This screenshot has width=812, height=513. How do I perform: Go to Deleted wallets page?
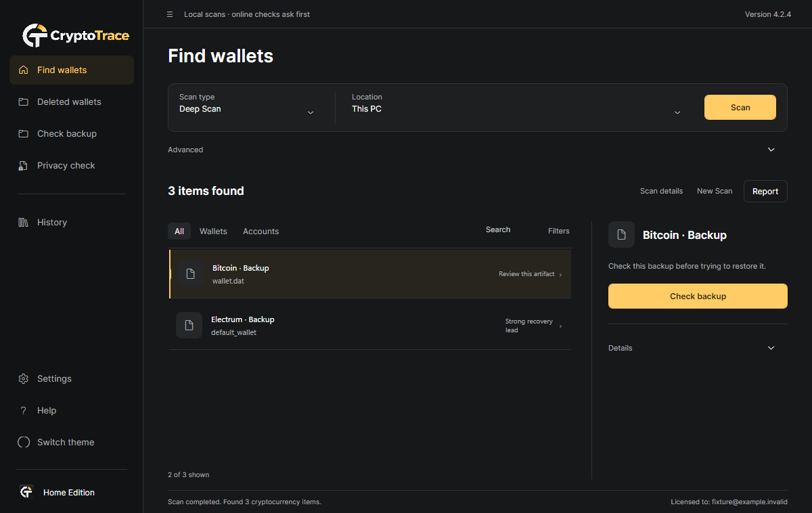pyautogui.click(x=72, y=102)
